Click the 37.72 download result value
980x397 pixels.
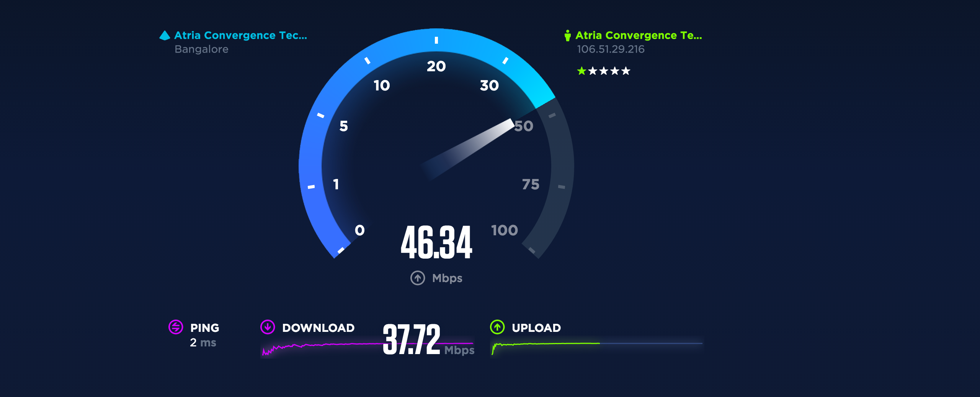[412, 339]
